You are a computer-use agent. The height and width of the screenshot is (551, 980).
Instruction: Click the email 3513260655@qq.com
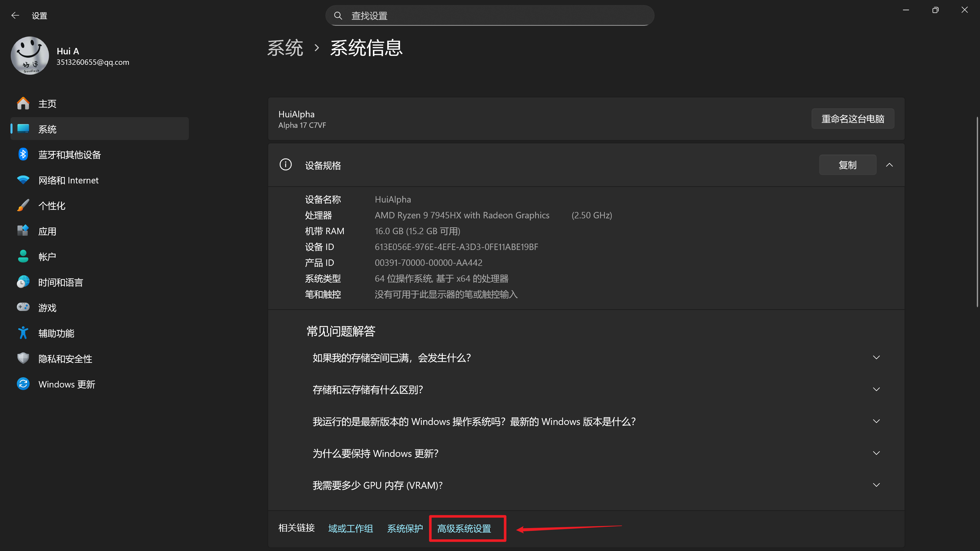[x=93, y=62]
